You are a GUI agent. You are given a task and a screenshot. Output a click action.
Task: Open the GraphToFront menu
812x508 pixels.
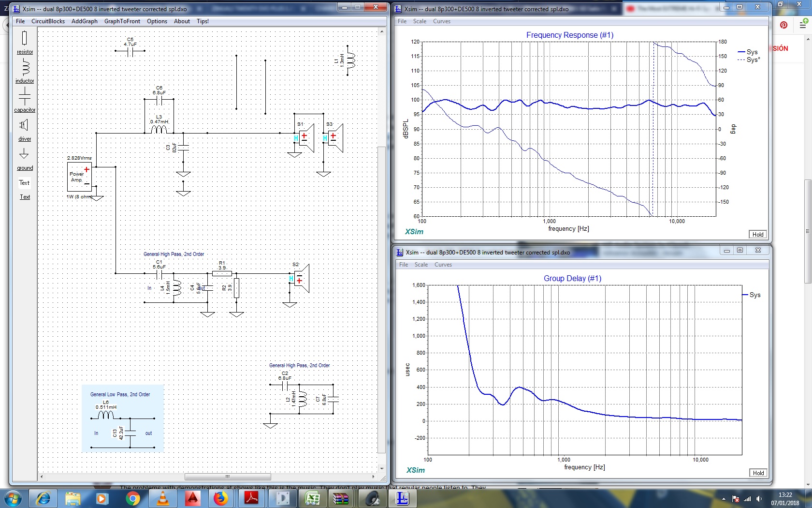122,21
